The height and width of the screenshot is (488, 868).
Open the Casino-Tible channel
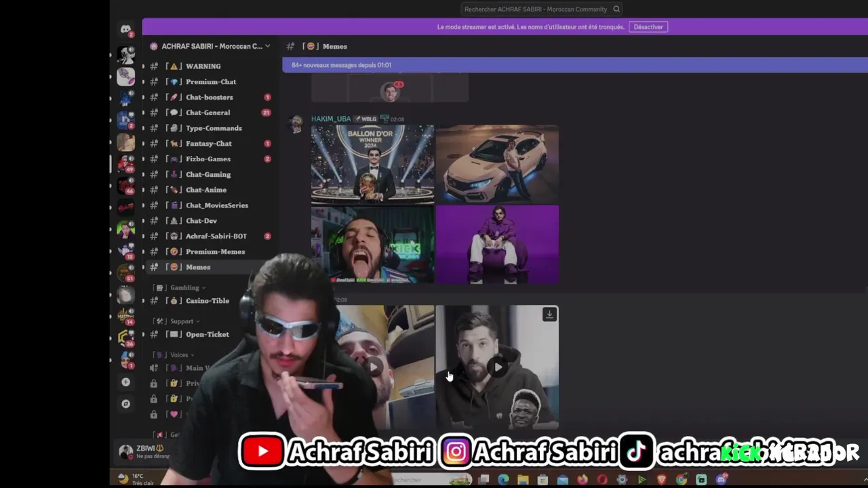[209, 301]
